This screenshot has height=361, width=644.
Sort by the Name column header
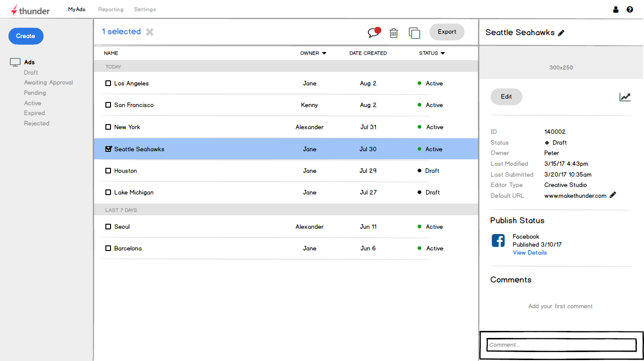(111, 54)
